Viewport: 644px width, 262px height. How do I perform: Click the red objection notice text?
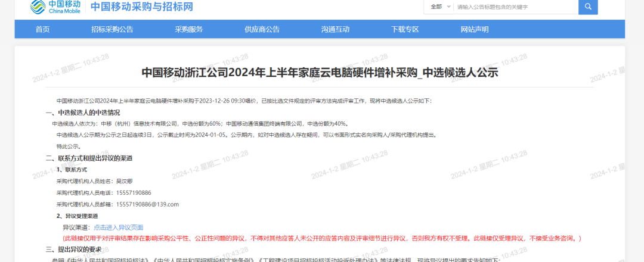coord(322,238)
